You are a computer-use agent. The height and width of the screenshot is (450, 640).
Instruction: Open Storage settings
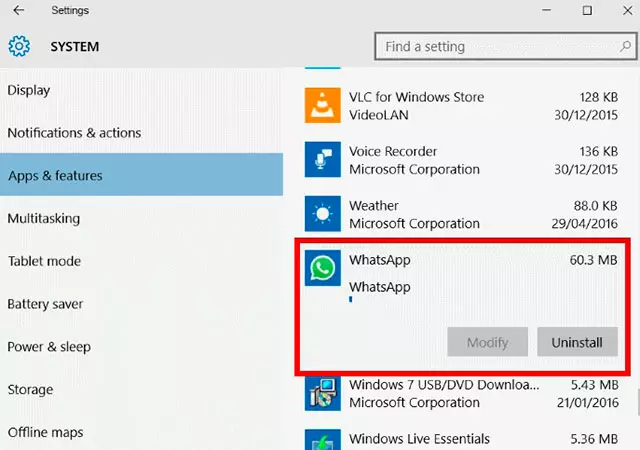[x=141, y=390]
